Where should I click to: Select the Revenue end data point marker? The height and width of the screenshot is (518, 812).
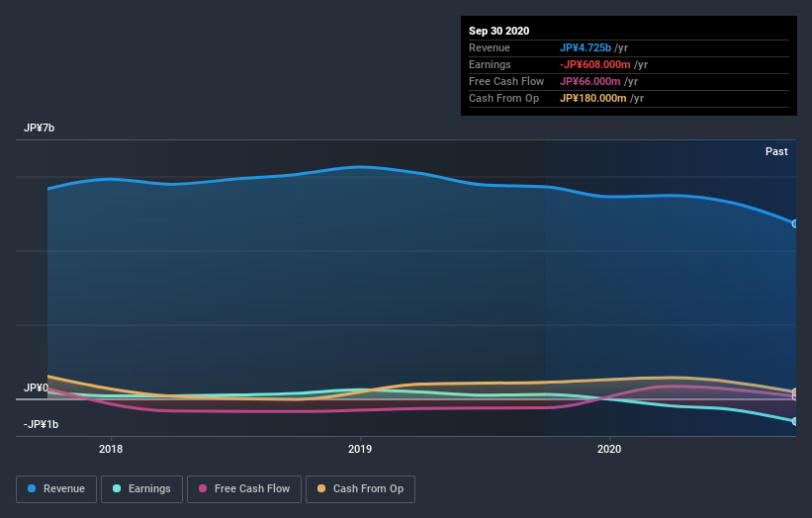pyautogui.click(x=794, y=223)
